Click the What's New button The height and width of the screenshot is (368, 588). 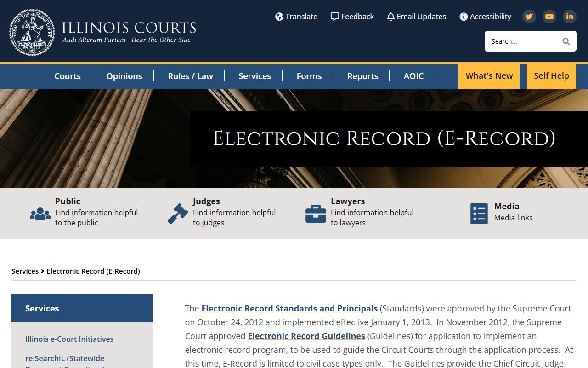point(489,76)
